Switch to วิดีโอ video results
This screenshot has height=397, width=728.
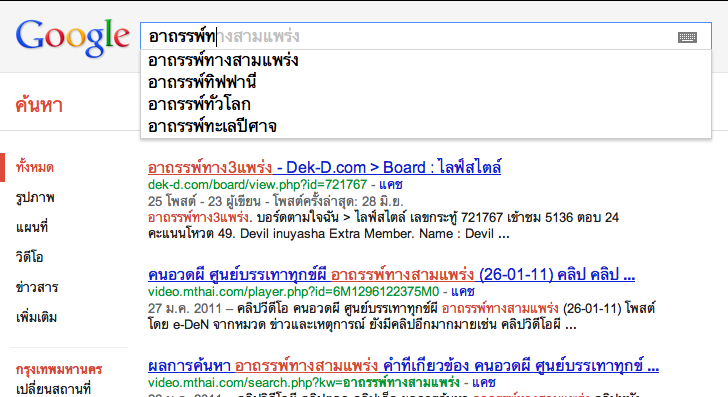coord(29,257)
